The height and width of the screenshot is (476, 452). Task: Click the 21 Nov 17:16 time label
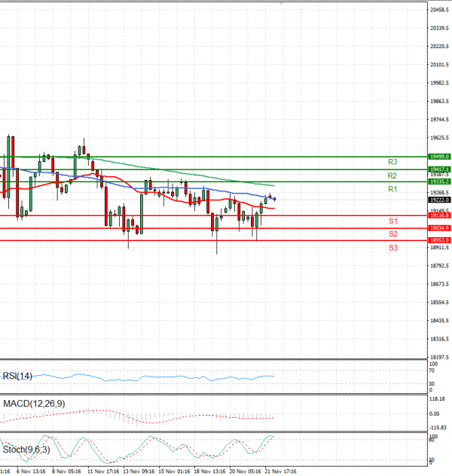click(281, 471)
